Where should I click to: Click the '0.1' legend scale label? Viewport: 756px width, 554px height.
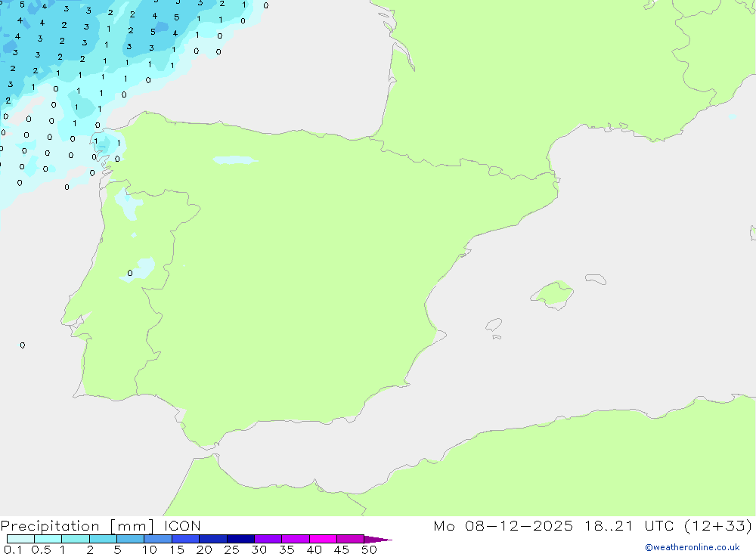click(13, 549)
